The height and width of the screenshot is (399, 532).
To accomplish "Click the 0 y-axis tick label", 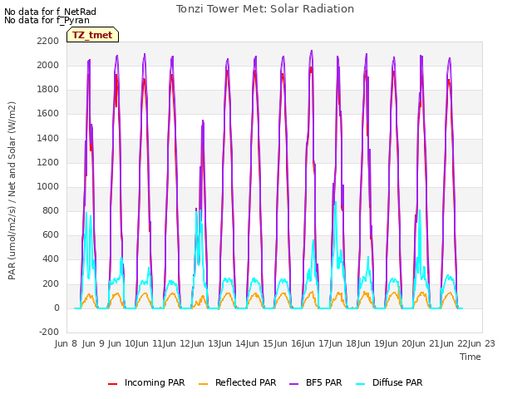I will pyautogui.click(x=57, y=308).
